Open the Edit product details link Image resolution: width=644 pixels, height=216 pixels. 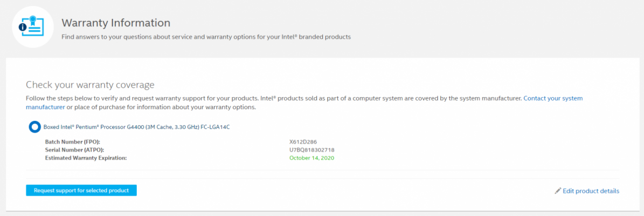click(591, 191)
